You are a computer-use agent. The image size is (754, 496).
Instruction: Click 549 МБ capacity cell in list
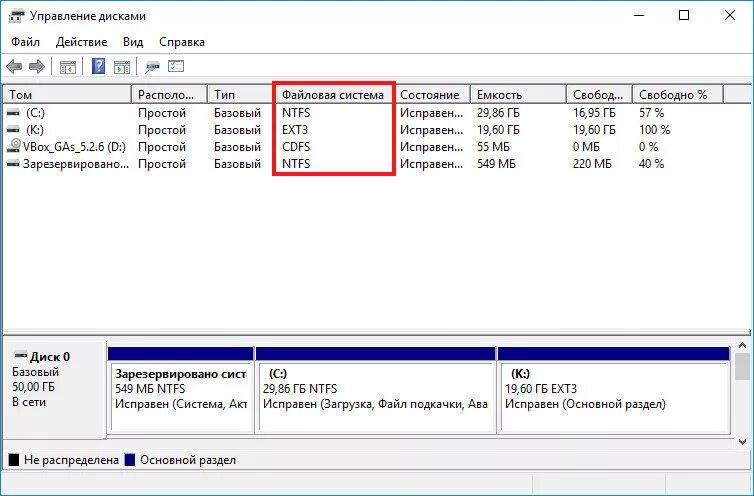tap(496, 164)
